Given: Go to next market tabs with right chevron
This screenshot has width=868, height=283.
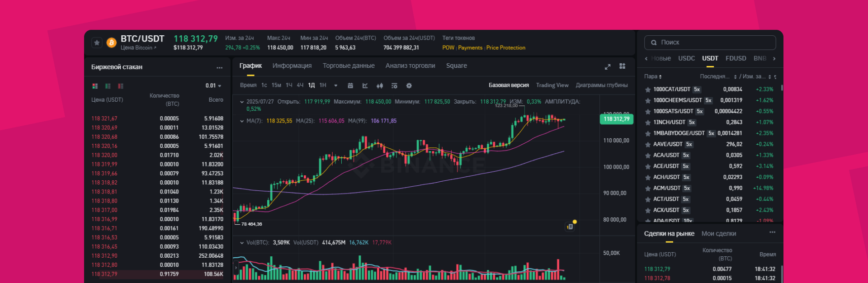Looking at the screenshot, I should pos(774,59).
